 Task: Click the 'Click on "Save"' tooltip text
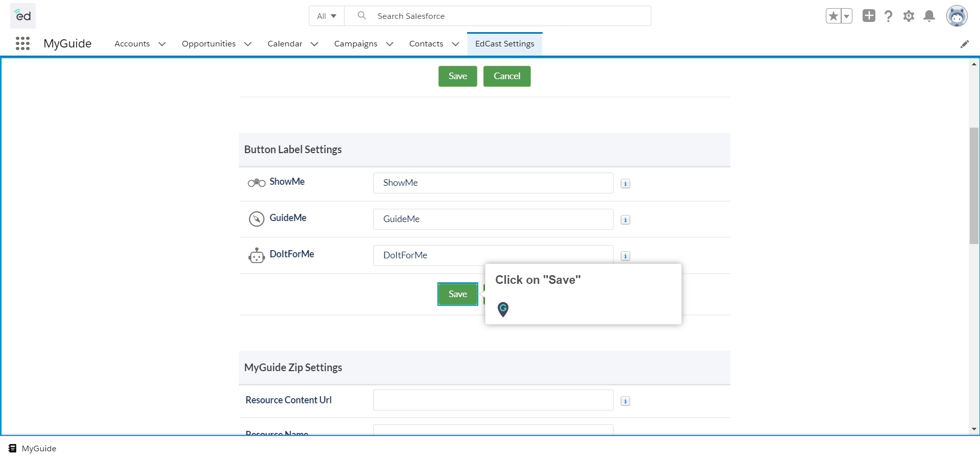coord(538,280)
